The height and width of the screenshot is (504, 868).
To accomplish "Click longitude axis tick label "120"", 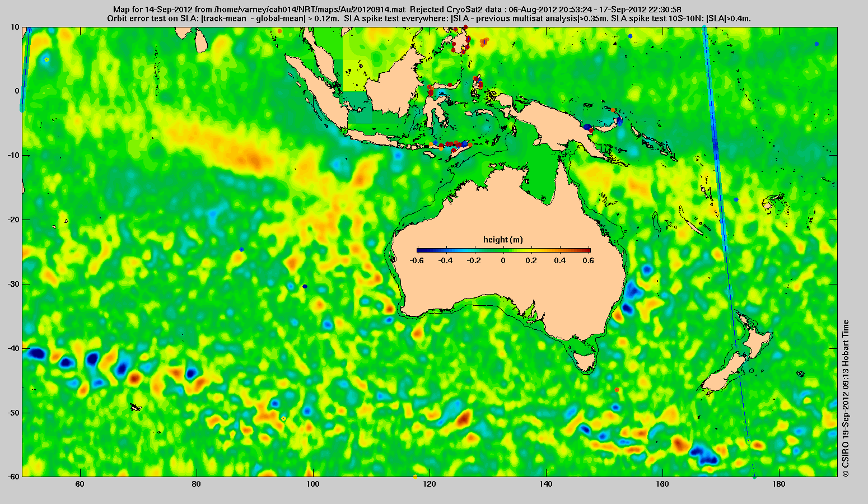I will pyautogui.click(x=430, y=484).
